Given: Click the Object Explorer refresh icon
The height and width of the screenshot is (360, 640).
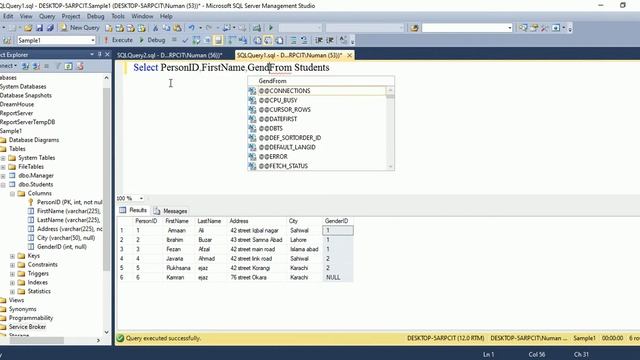Looking at the screenshot, I should tap(69, 66).
